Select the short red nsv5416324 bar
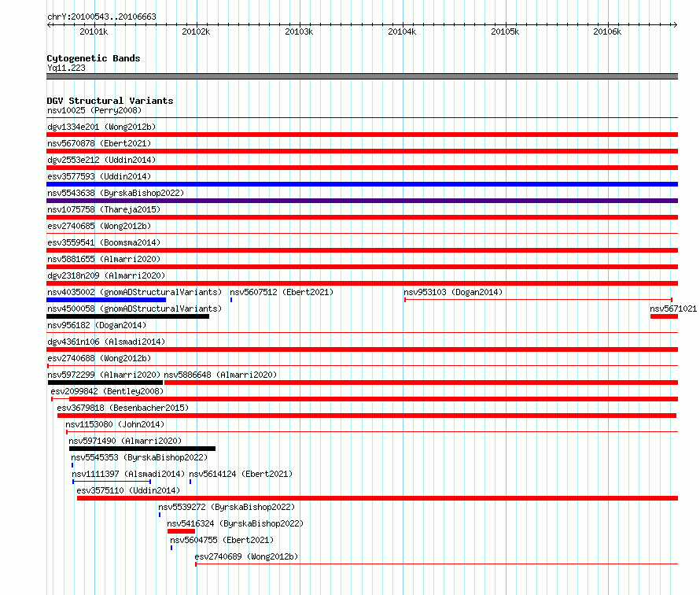Image resolution: width=700 pixels, height=595 pixels. (181, 531)
